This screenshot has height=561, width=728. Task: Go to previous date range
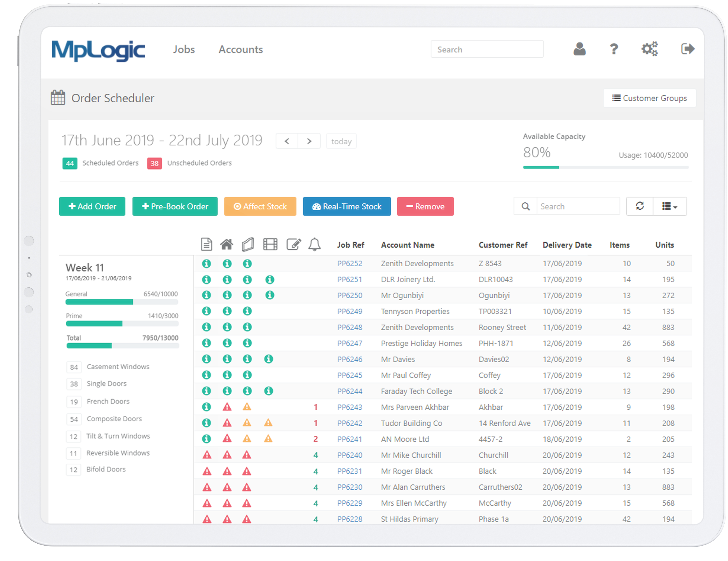tap(287, 141)
